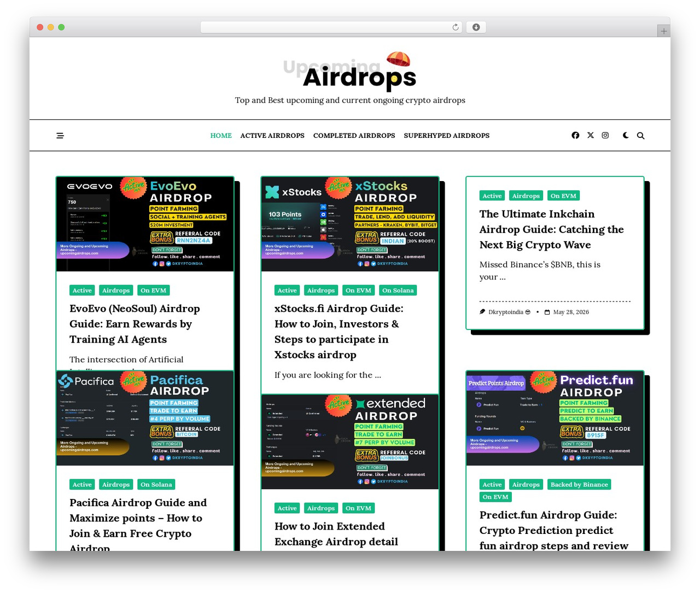Viewport: 700px width, 593px height.
Task: Open the Instagram social icon in header
Action: (x=605, y=135)
